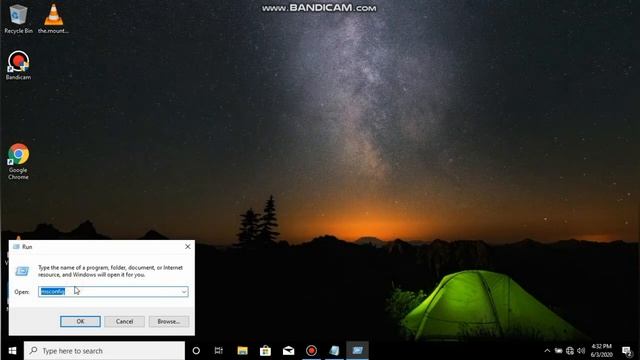Open Cortana circle icon on taskbar
Viewport: 640px width, 360px height.
pyautogui.click(x=196, y=351)
